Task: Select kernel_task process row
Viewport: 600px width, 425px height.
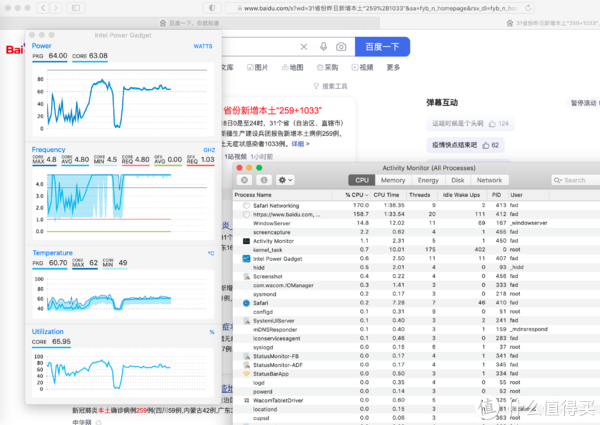Action: [416, 250]
